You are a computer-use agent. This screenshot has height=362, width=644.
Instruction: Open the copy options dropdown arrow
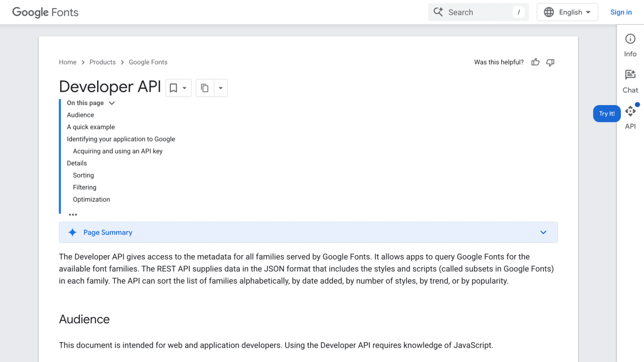(221, 88)
